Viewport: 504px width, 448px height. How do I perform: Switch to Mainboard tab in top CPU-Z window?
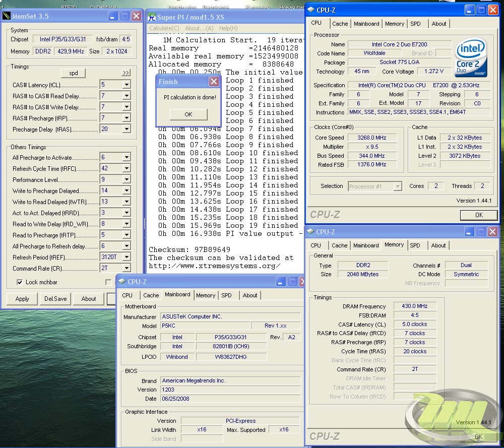tap(366, 24)
